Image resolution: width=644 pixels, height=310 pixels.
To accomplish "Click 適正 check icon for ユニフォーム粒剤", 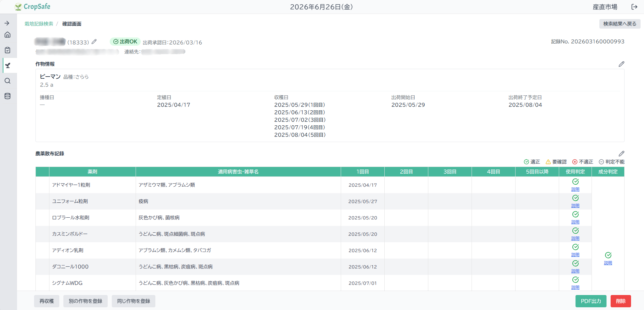I will coord(576,198).
